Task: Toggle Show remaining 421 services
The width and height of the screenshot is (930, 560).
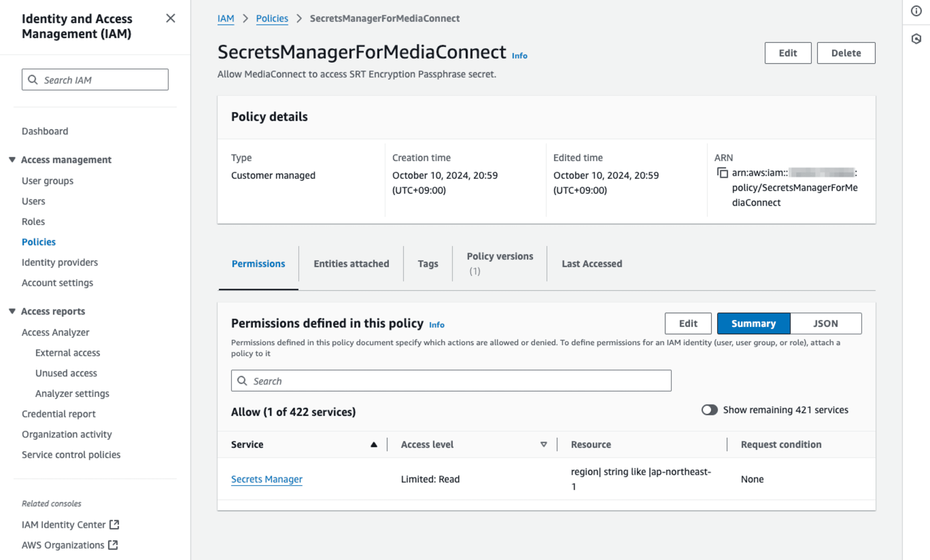Action: click(x=709, y=409)
